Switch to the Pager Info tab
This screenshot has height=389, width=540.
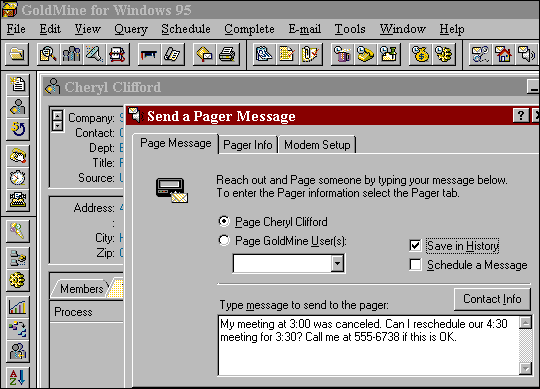coord(248,145)
